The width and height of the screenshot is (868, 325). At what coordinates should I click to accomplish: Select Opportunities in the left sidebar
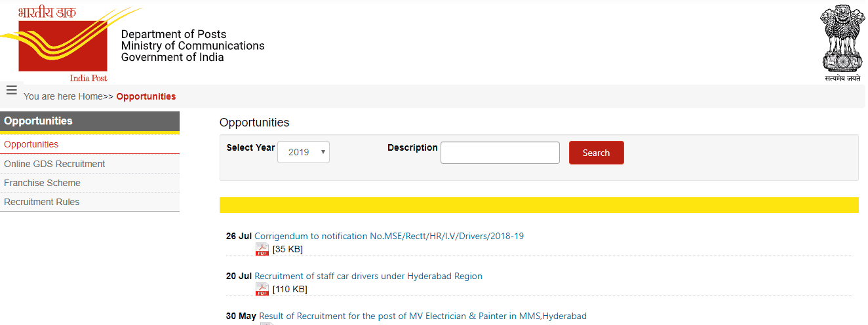[x=31, y=144]
